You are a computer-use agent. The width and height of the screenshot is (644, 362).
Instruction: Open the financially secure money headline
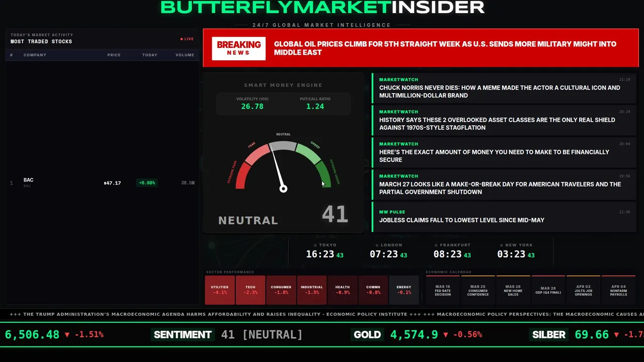pos(504,152)
